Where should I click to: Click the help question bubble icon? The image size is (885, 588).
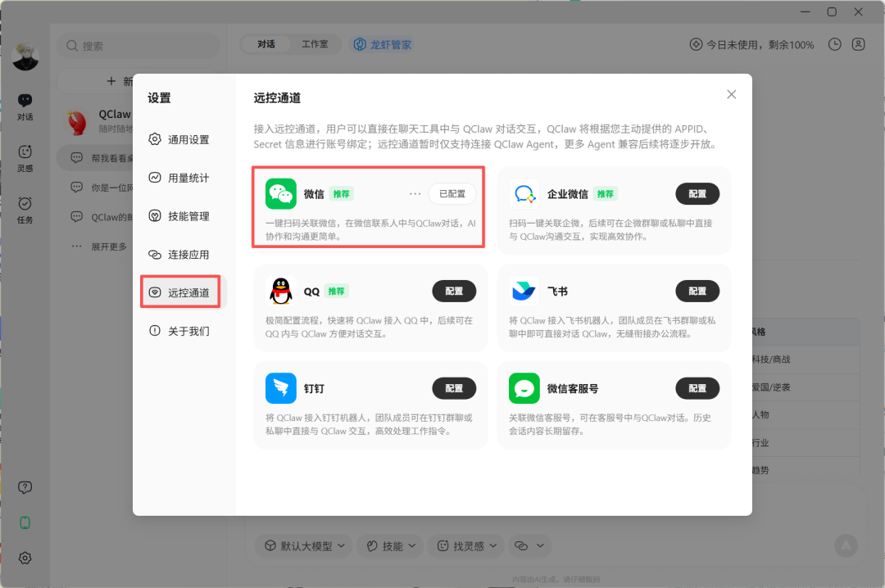click(25, 487)
